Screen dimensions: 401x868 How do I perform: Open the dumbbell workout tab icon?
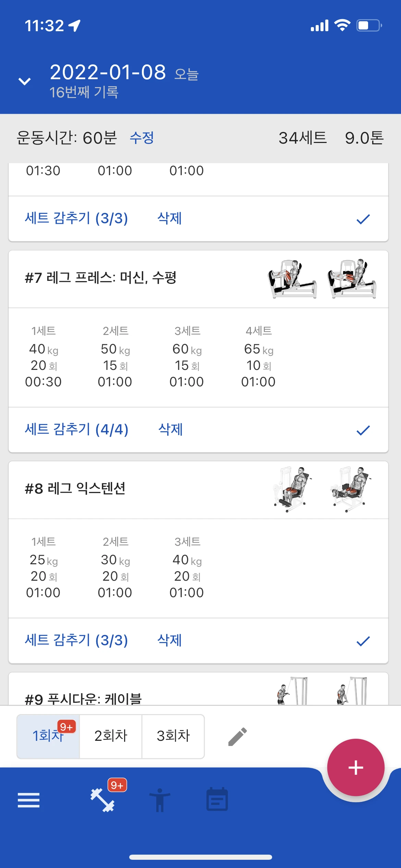[x=102, y=800]
